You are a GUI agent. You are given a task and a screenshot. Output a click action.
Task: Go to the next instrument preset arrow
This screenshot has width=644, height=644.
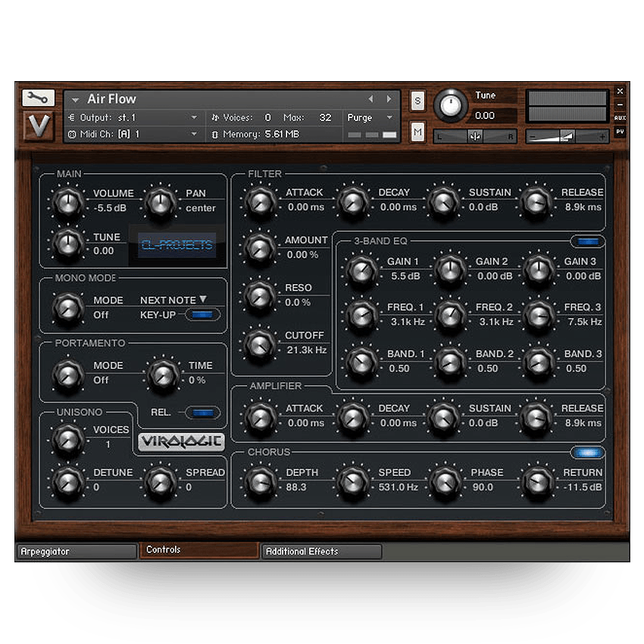(389, 98)
